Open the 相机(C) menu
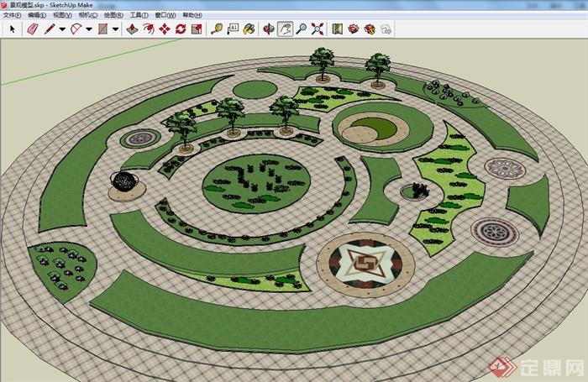The width and height of the screenshot is (588, 382). 87,15
